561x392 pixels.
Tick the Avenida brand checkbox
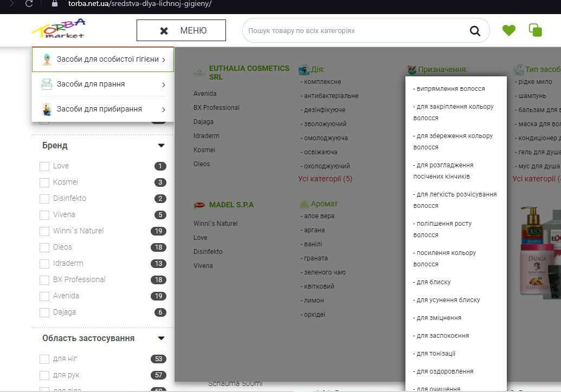click(x=44, y=296)
